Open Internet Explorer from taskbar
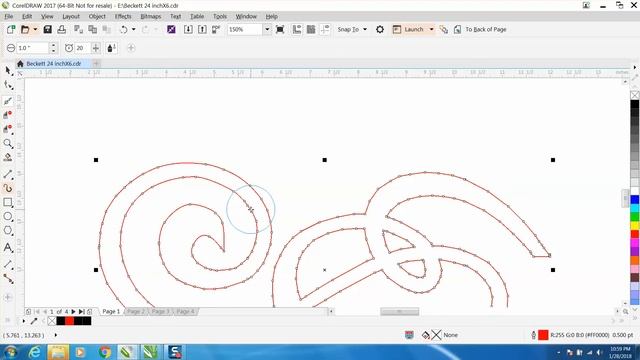The image size is (640, 360). 35,352
